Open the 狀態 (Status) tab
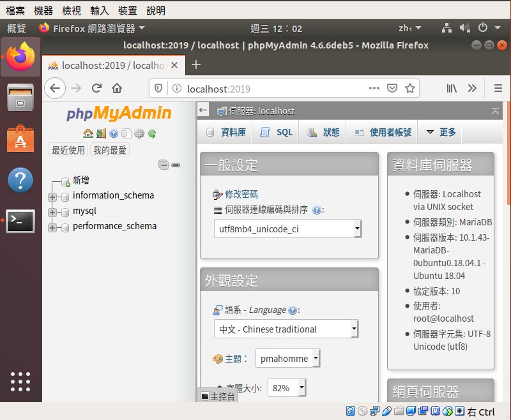The height and width of the screenshot is (420, 511). [323, 132]
